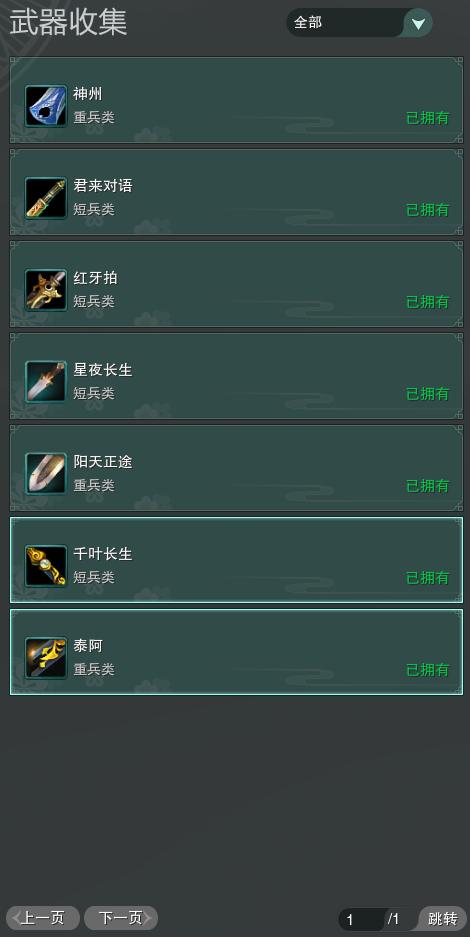Click 重兵类 label under 阳天正途
Image resolution: width=470 pixels, height=937 pixels.
tap(94, 486)
